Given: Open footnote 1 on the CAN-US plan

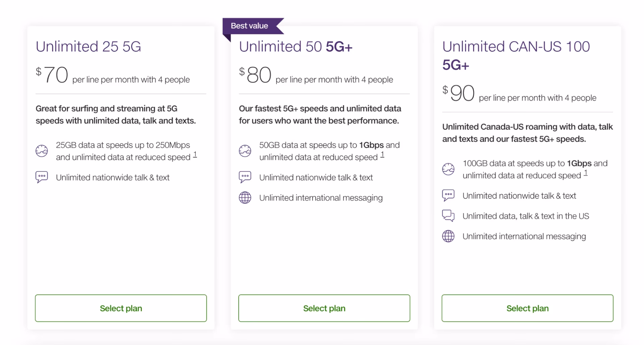Looking at the screenshot, I should pyautogui.click(x=586, y=173).
